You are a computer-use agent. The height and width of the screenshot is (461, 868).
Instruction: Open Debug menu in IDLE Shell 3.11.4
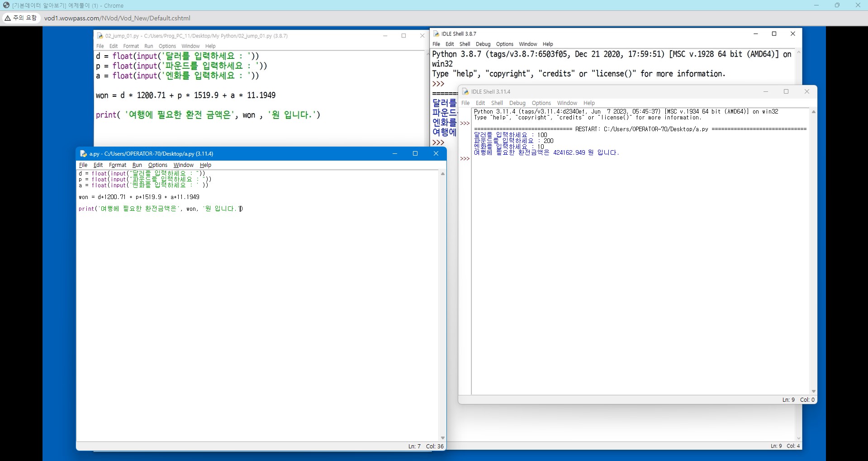click(x=517, y=103)
